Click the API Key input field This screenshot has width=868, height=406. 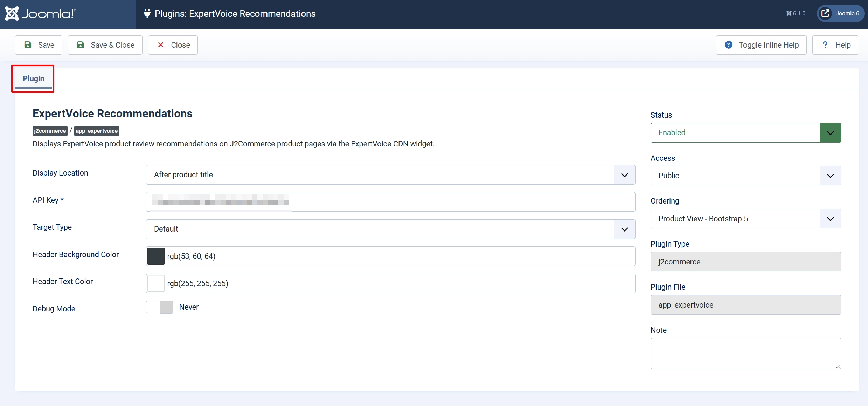(x=390, y=202)
